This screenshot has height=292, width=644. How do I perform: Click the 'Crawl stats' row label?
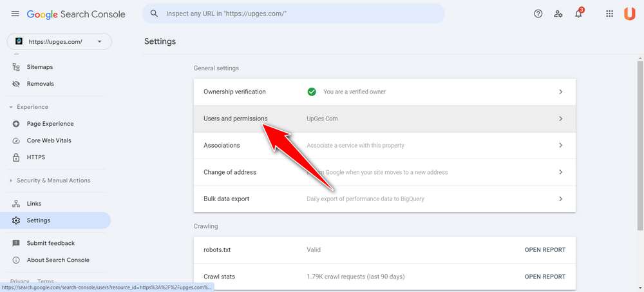point(220,277)
